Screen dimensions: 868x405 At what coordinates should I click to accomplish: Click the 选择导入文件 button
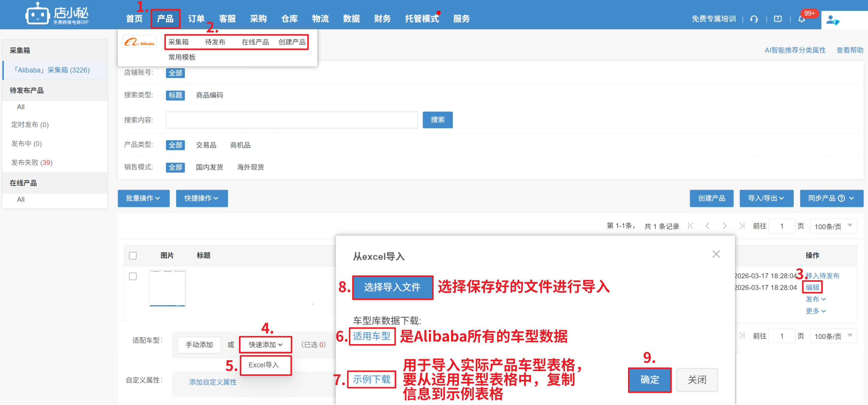[x=392, y=287]
